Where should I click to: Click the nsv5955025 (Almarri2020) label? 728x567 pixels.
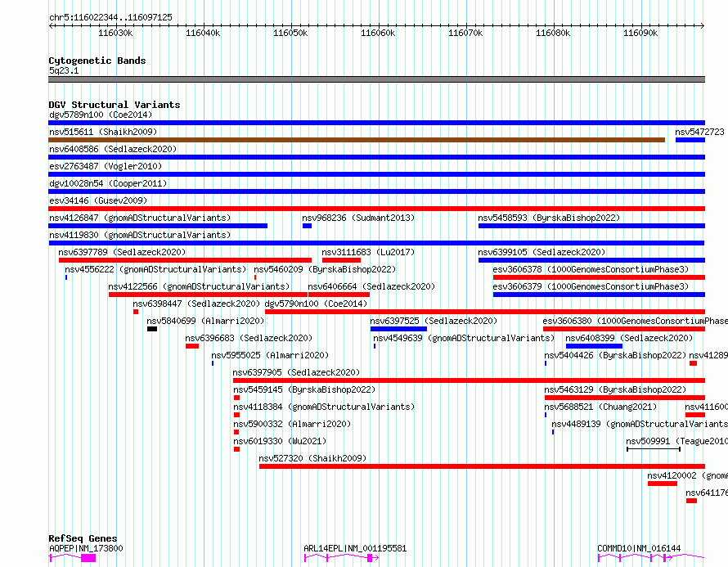(270, 355)
